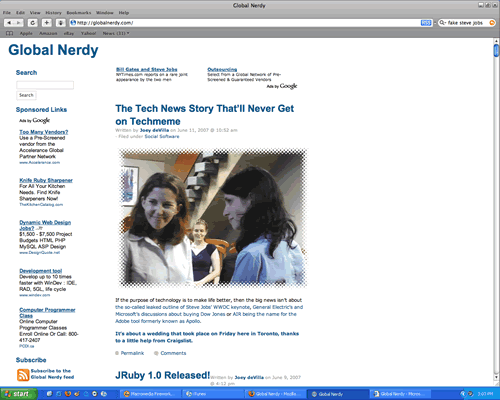Open the JRuby 1.0 Released! article link
Screen dimensions: 500x400
163,375
